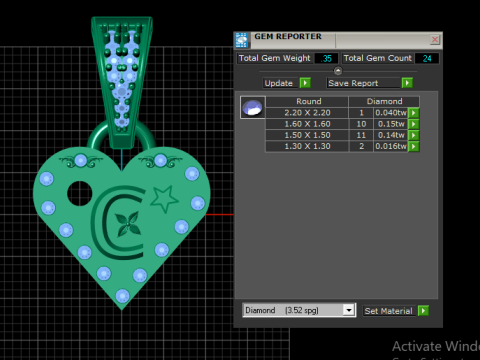Click the Update button
The height and width of the screenshot is (360, 480).
(x=279, y=83)
